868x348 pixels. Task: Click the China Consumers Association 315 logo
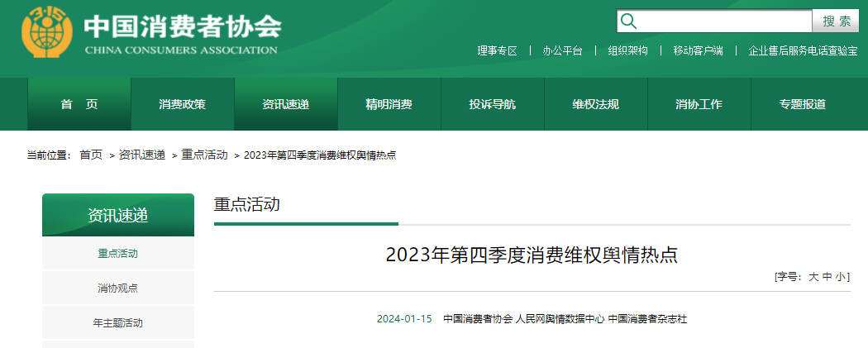(x=47, y=32)
